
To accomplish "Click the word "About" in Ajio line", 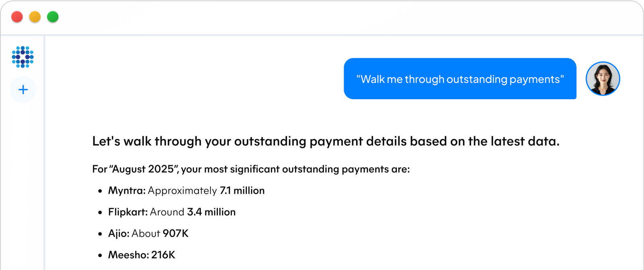I will click(x=146, y=233).
